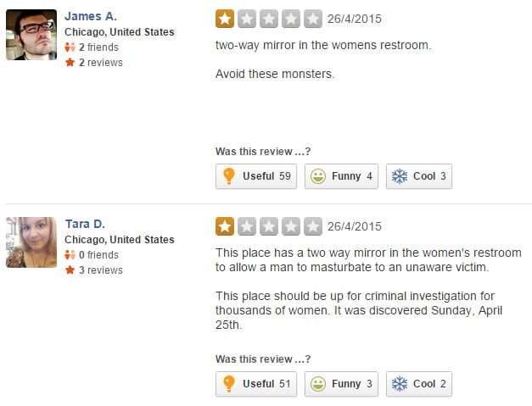The width and height of the screenshot is (532, 406).
Task: Vote James A.'s review Useful (59)
Action: pos(256,176)
